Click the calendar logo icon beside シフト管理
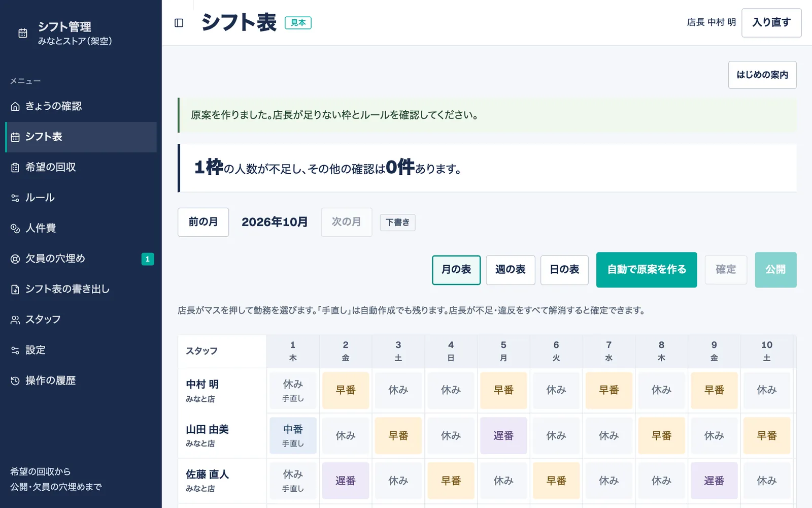Screen dimensions: 812x508 click(23, 33)
